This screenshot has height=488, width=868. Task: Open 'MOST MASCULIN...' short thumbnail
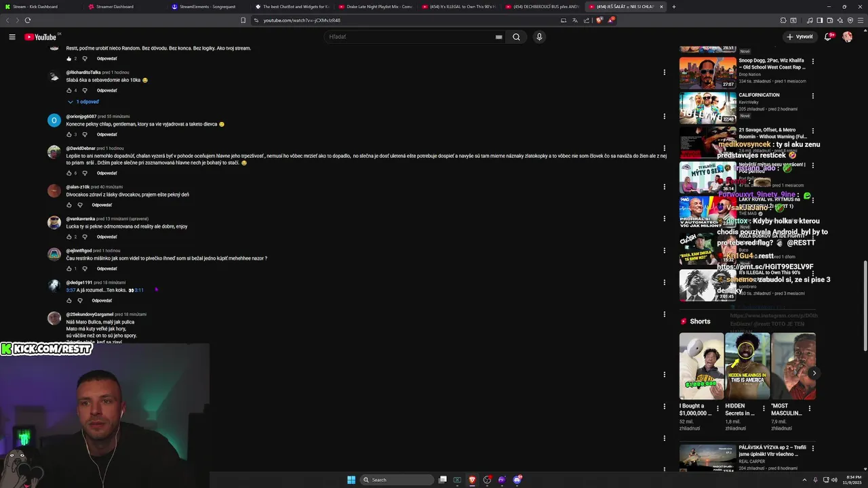(x=793, y=366)
